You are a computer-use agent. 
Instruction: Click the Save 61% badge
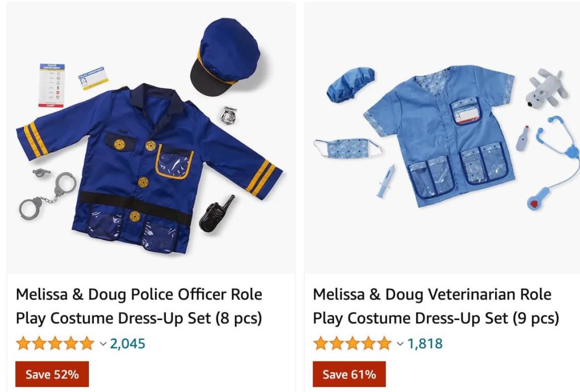[x=349, y=374]
